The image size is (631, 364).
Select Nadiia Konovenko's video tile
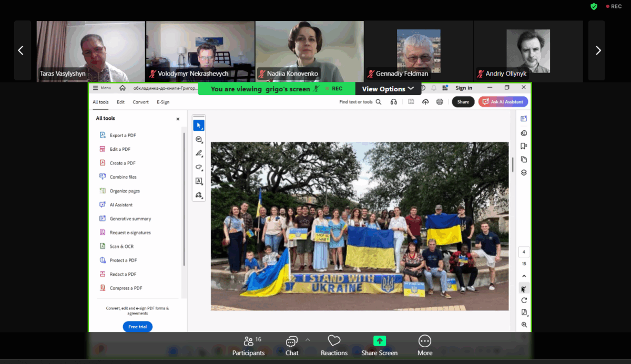[309, 50]
